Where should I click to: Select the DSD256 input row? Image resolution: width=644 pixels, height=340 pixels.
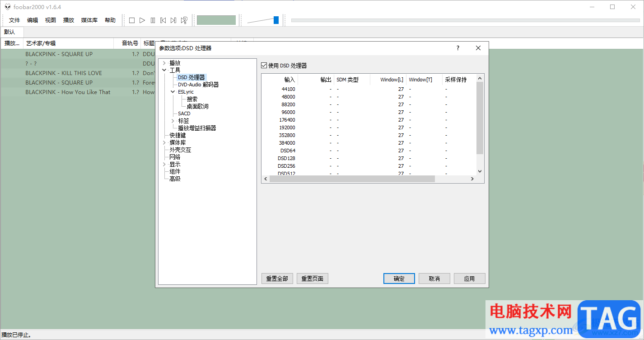click(369, 166)
